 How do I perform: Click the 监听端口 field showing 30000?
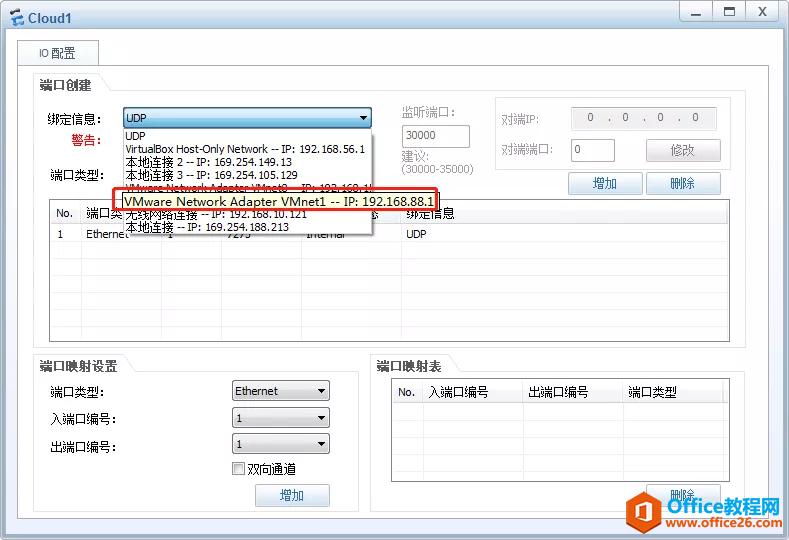click(435, 136)
